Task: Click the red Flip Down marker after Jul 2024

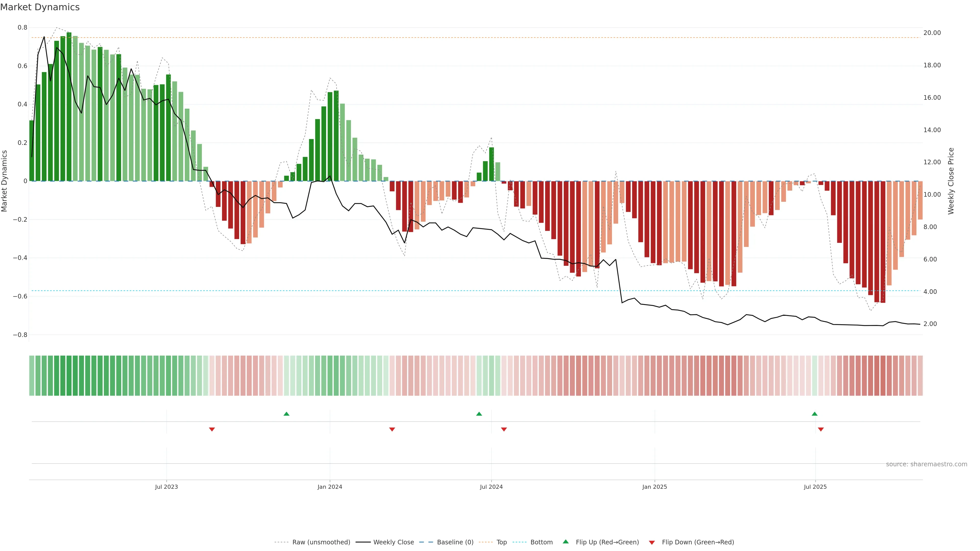Action: pos(504,429)
